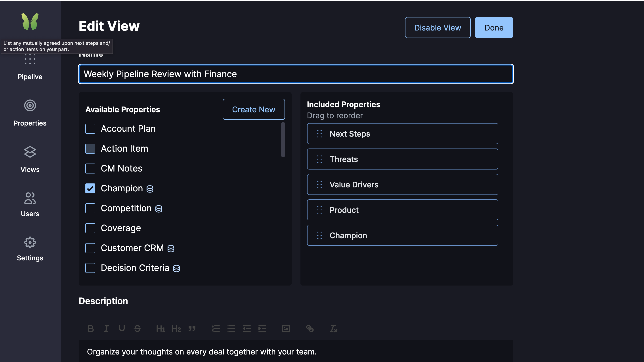Toggle italic text formatting

(x=106, y=329)
